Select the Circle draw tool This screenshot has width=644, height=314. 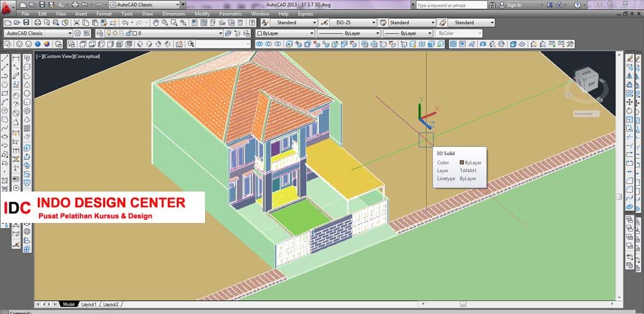click(5, 111)
